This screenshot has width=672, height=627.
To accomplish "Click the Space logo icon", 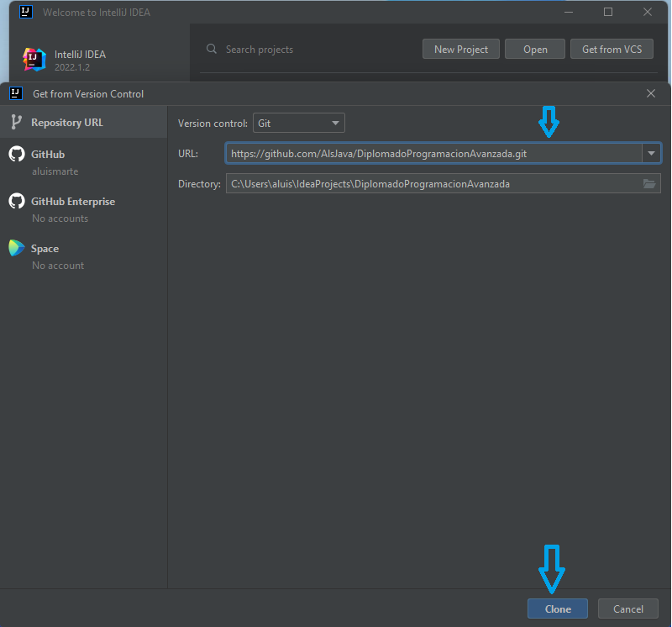I will [17, 248].
